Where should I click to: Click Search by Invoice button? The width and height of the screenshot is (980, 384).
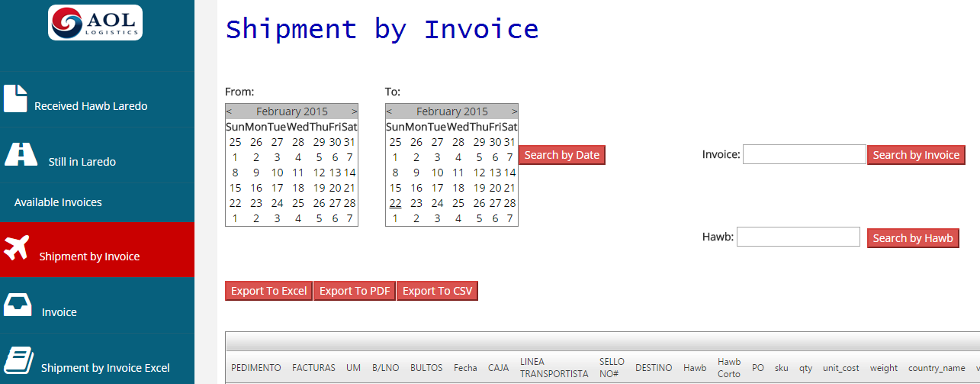pyautogui.click(x=916, y=155)
